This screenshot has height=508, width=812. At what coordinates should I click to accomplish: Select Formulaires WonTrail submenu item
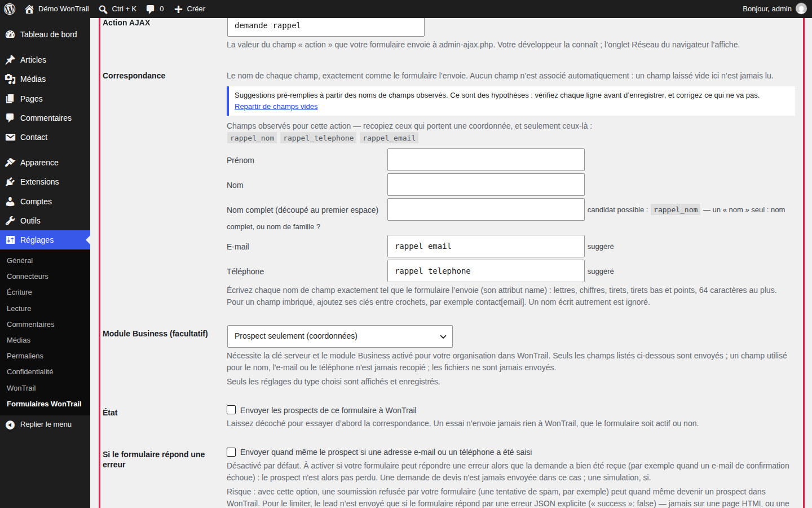point(44,404)
